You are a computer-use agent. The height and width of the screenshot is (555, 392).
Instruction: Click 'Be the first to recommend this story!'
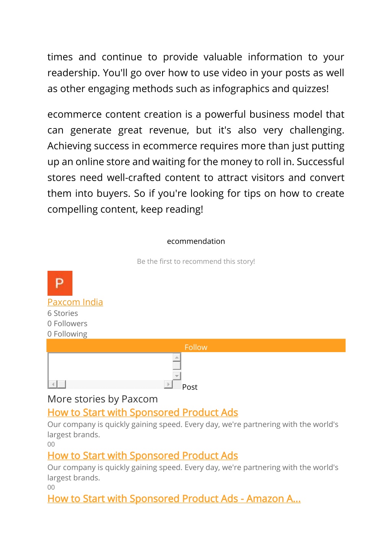coord(196,261)
